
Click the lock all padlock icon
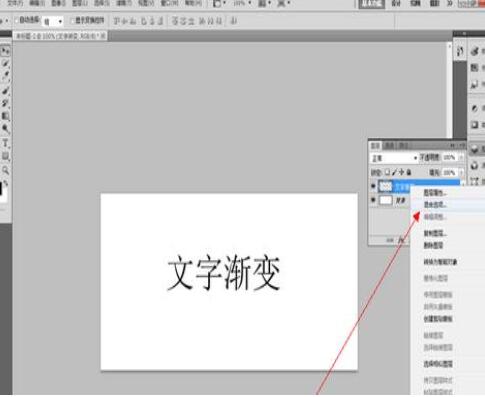409,172
